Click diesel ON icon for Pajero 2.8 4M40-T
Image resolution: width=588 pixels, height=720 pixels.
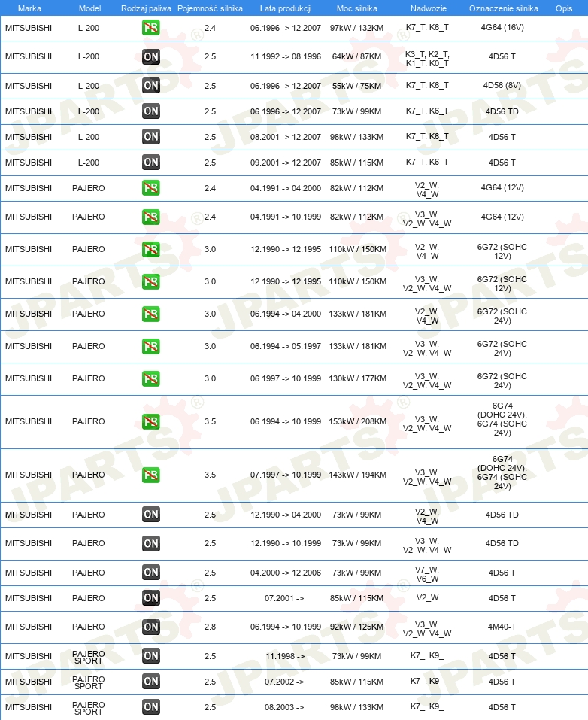(150, 627)
